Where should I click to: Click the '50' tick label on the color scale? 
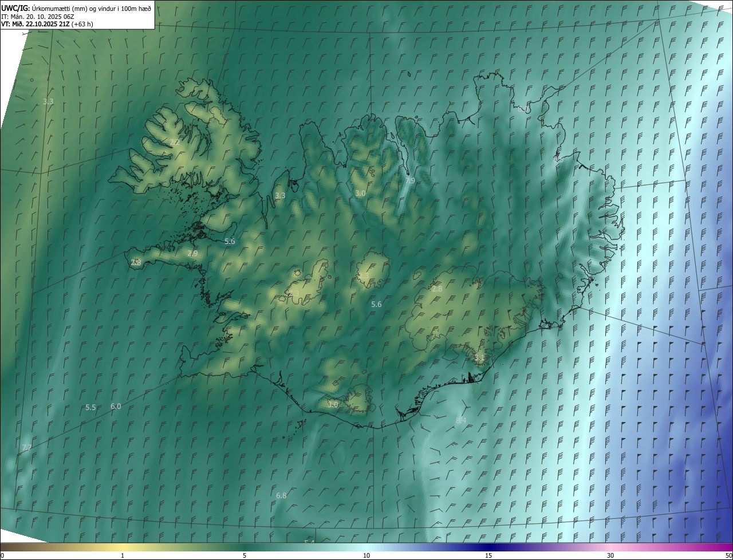pos(728,555)
